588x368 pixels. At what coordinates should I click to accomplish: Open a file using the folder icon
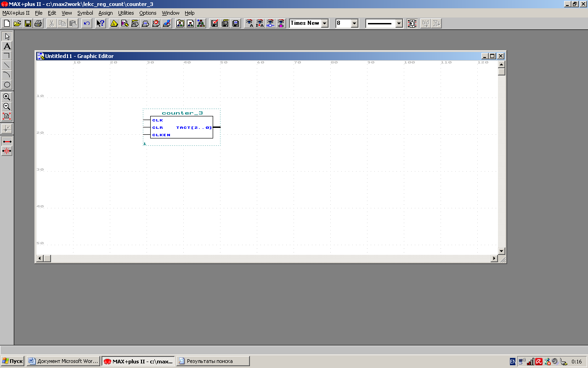pyautogui.click(x=17, y=23)
